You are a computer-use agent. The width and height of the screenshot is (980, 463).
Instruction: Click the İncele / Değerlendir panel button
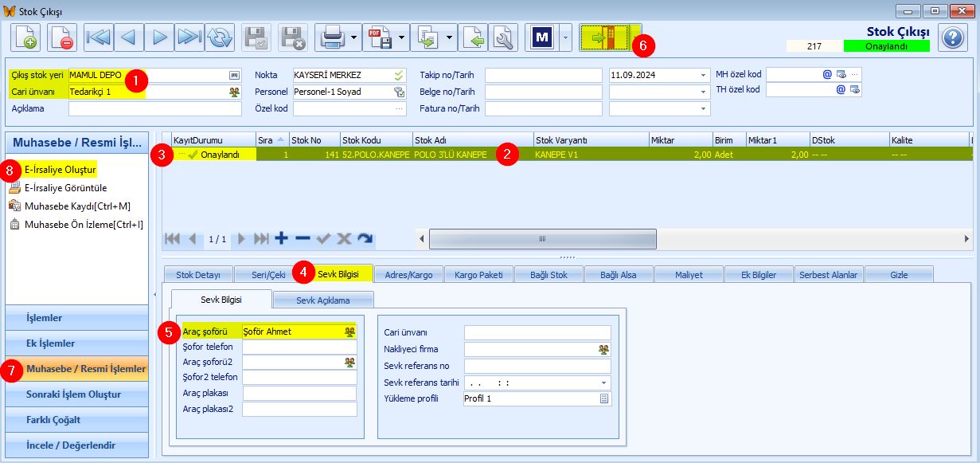(x=77, y=445)
